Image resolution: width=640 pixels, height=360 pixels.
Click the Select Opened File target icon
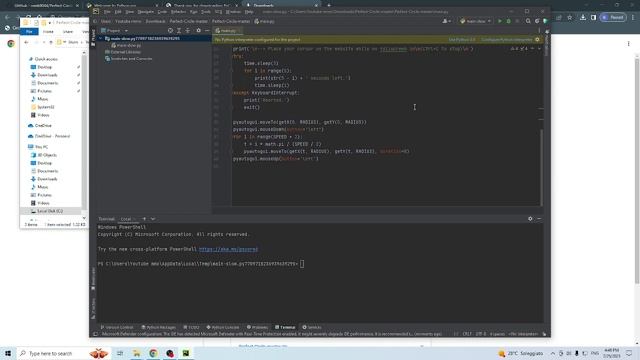[x=170, y=31]
